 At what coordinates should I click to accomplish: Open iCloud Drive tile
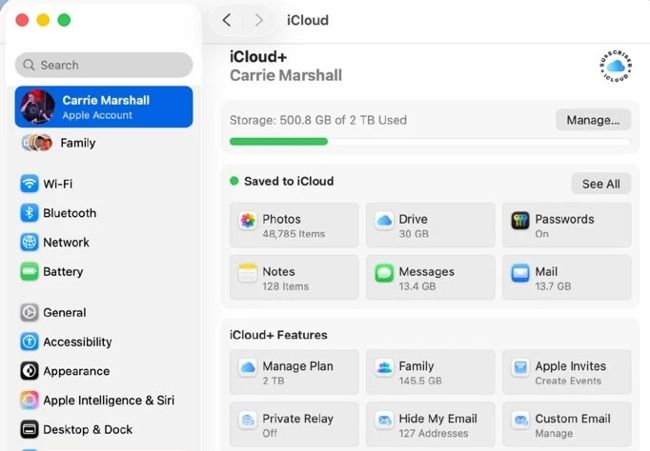(x=430, y=225)
